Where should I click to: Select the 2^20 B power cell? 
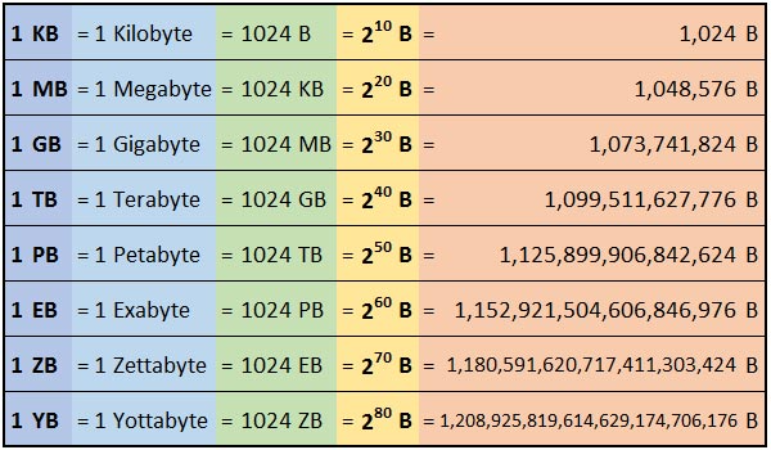378,88
